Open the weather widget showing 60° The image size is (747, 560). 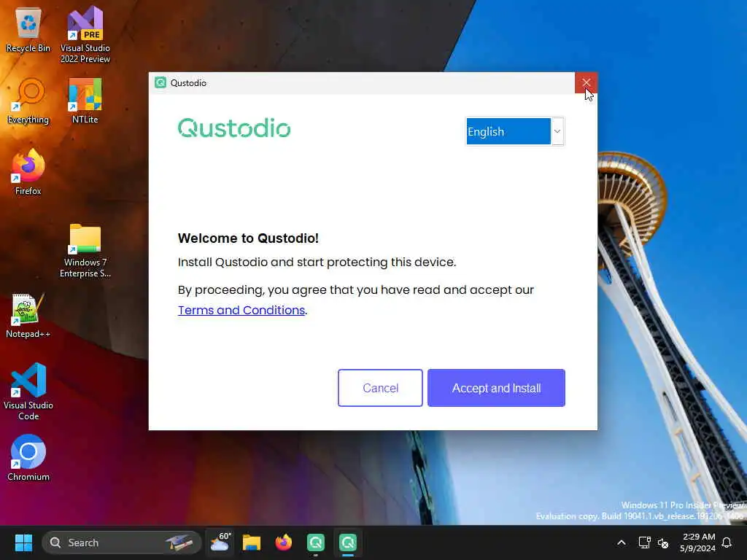coord(220,542)
